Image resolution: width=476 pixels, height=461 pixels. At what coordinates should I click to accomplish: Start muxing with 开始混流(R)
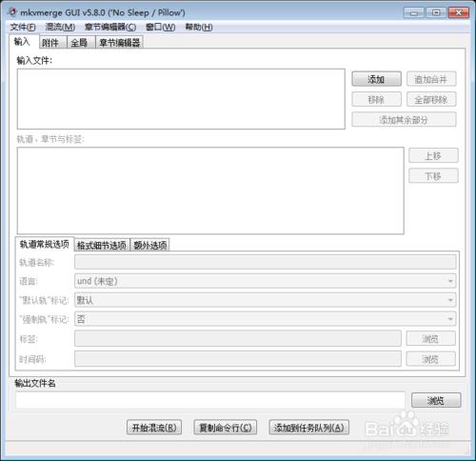tap(154, 428)
